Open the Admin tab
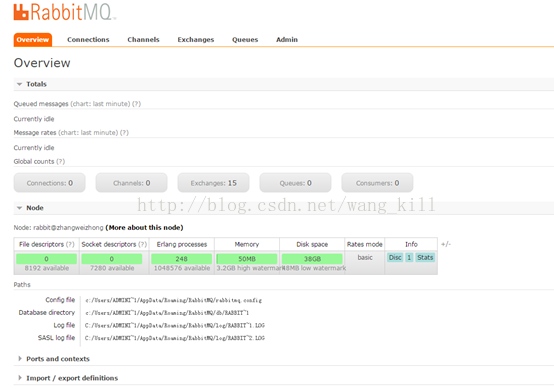554x389 pixels. pos(287,40)
